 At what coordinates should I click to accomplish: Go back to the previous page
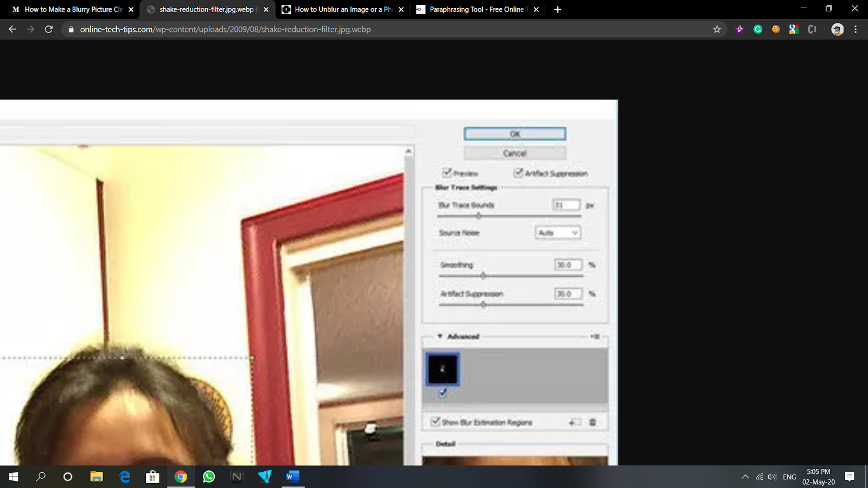coord(12,29)
